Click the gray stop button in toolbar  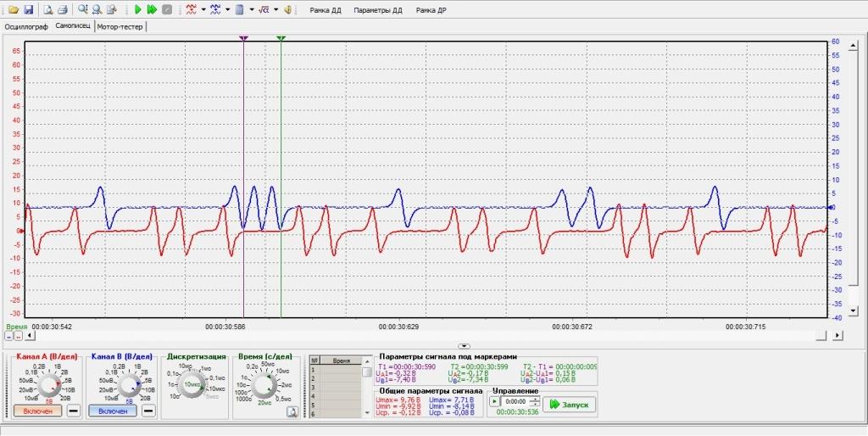(167, 10)
